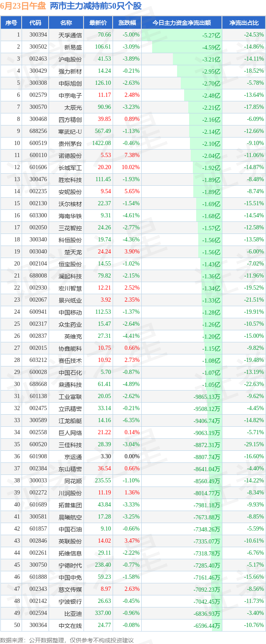
Task: Click stock name 恒宝股份
Action: point(70,264)
